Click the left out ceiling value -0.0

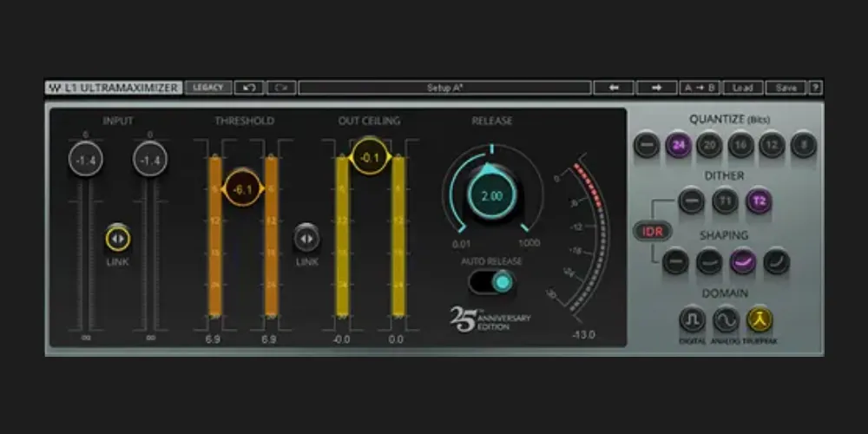341,339
